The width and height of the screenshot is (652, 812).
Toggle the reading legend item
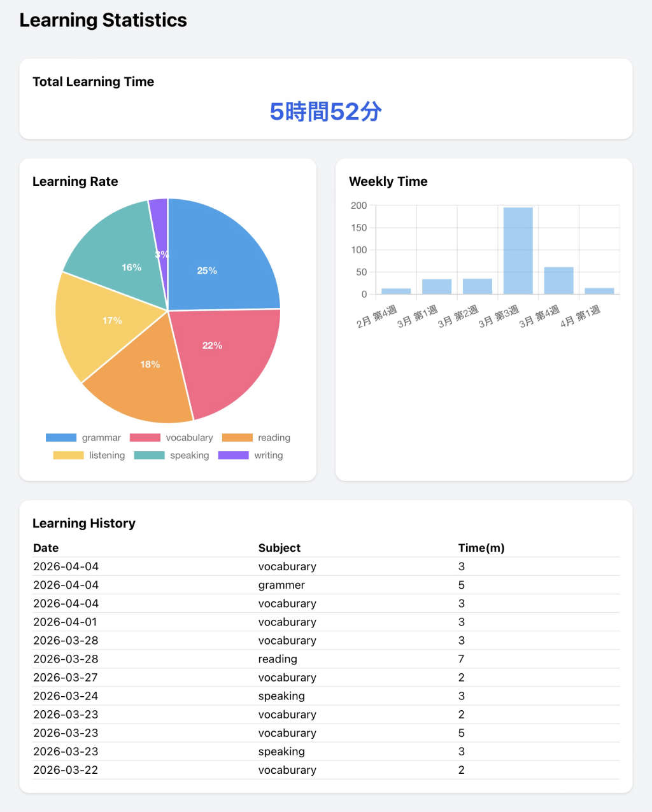tap(256, 438)
